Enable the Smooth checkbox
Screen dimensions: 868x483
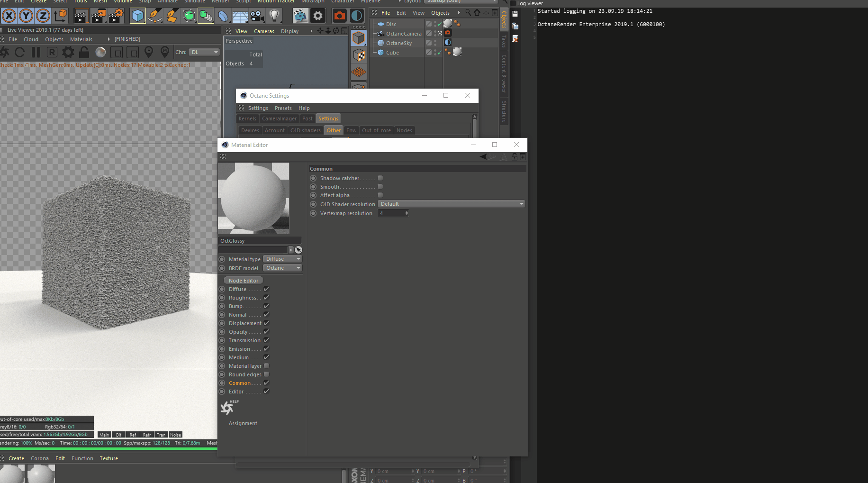[x=380, y=187]
